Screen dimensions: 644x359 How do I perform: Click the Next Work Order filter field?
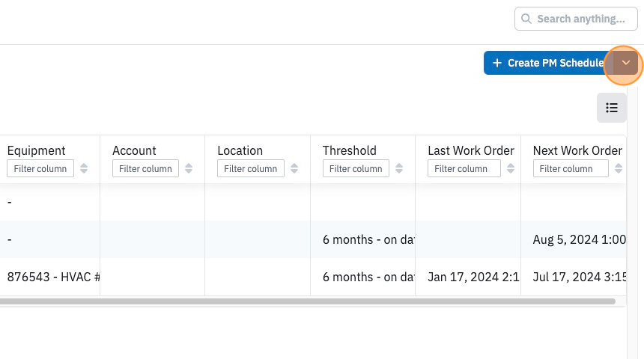click(x=571, y=168)
